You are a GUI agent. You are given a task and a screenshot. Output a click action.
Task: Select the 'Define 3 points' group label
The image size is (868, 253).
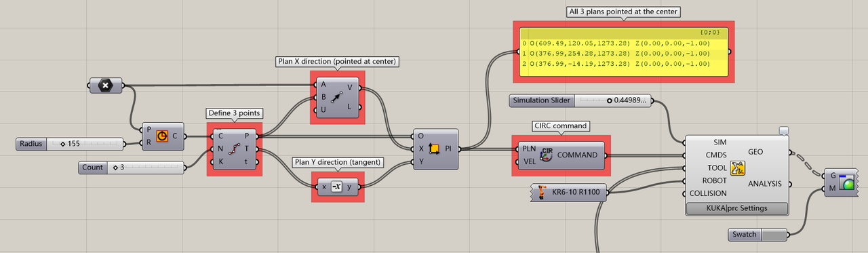pos(234,113)
